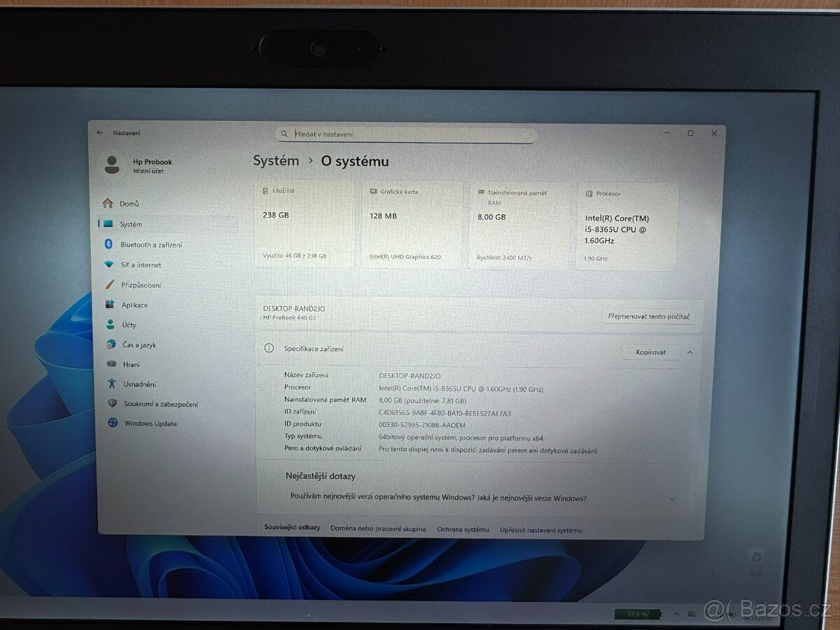Click the Přejmenovat tento počítač button
Screen dimensions: 840x630
click(650, 316)
